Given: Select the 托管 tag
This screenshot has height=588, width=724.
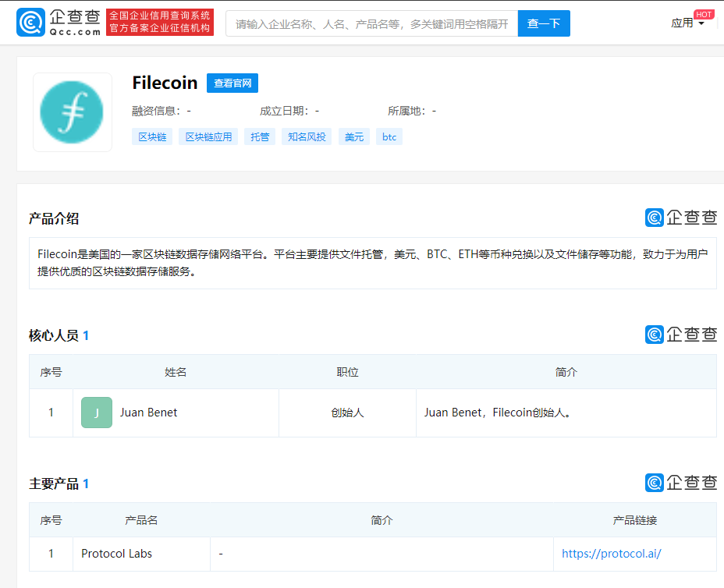Looking at the screenshot, I should [x=259, y=136].
